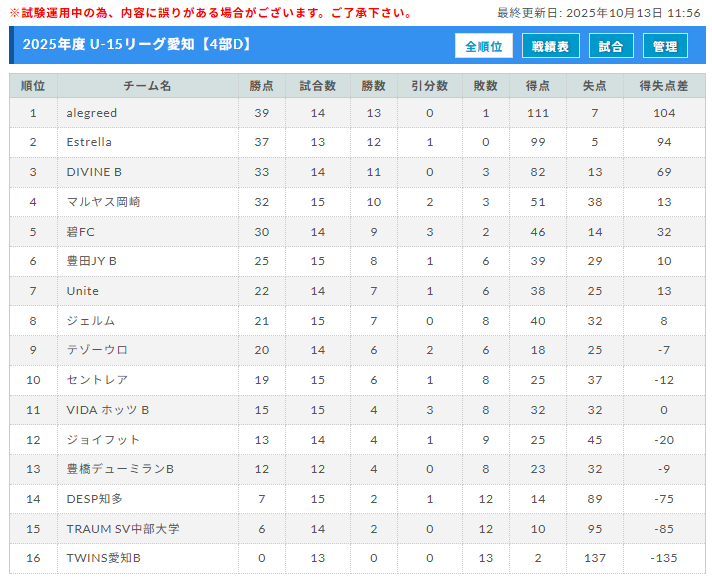
Task: Select 碧FC in the table
Action: point(81,232)
